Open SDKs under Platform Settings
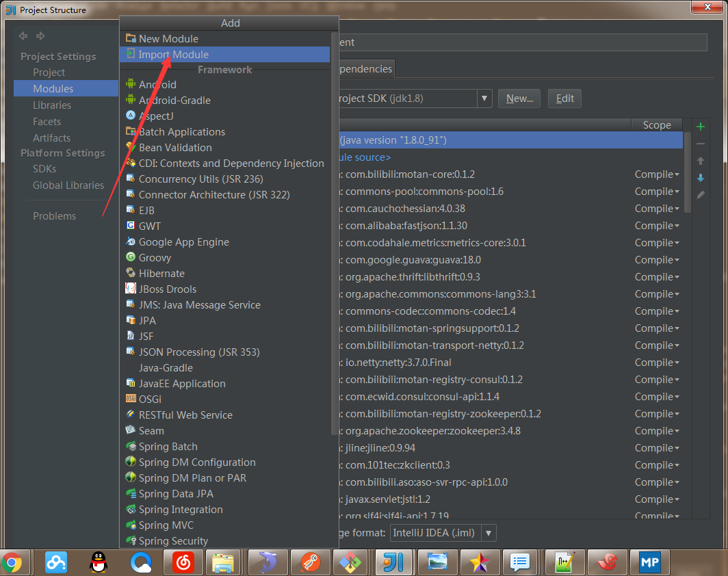The width and height of the screenshot is (728, 576). click(x=44, y=169)
